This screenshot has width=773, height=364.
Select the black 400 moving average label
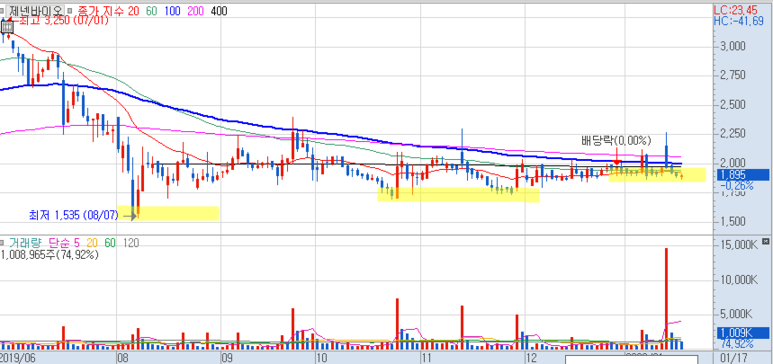(x=218, y=11)
